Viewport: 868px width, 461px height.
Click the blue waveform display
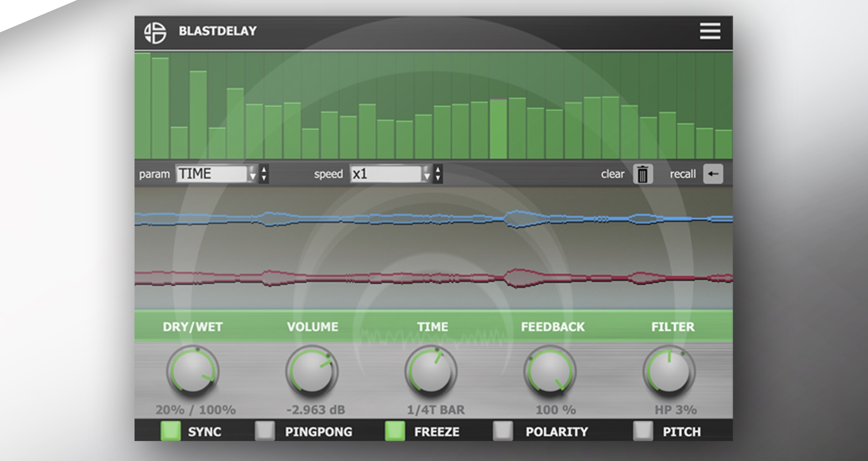(x=433, y=218)
